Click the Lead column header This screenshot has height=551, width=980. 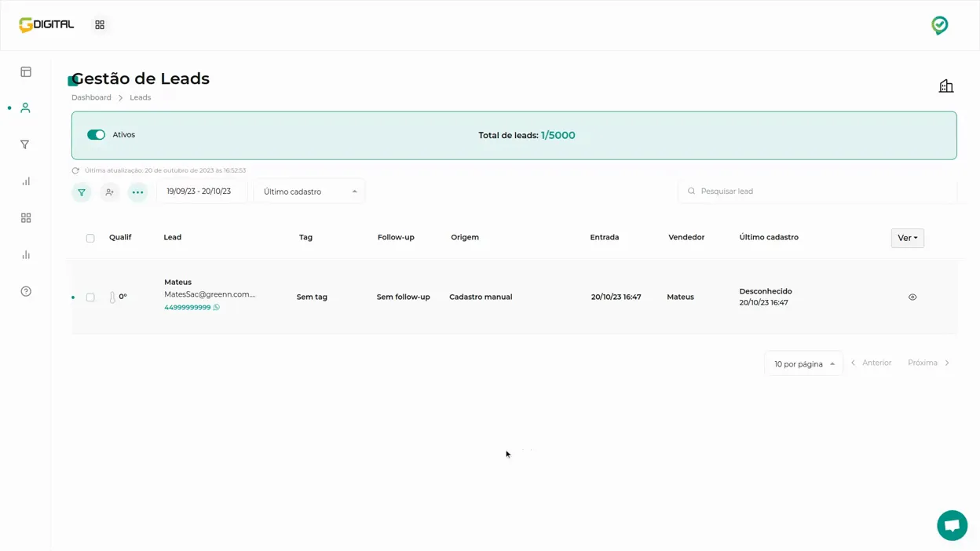click(172, 237)
